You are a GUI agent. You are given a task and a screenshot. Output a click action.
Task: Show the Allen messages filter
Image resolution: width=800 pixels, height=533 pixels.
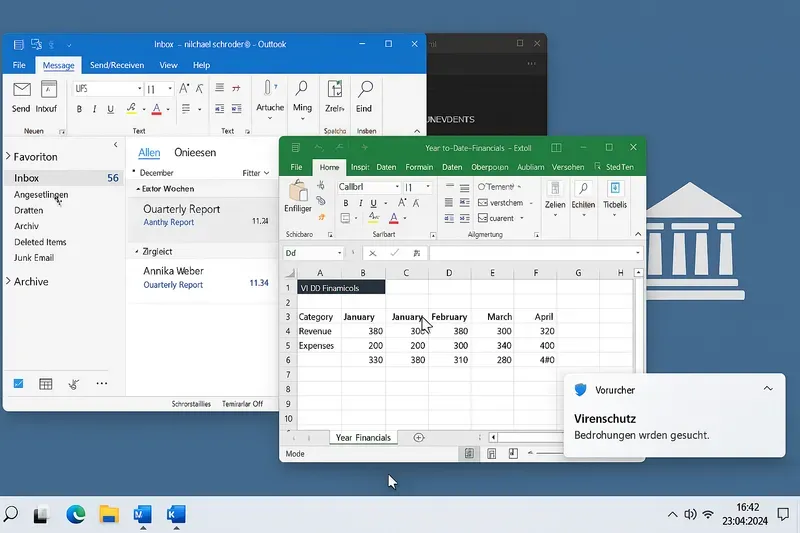tap(149, 153)
